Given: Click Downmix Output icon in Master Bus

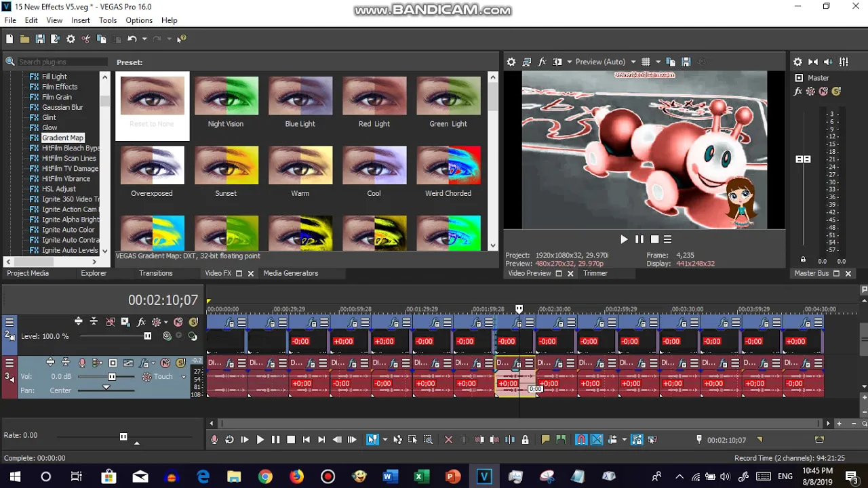Looking at the screenshot, I should pos(813,62).
